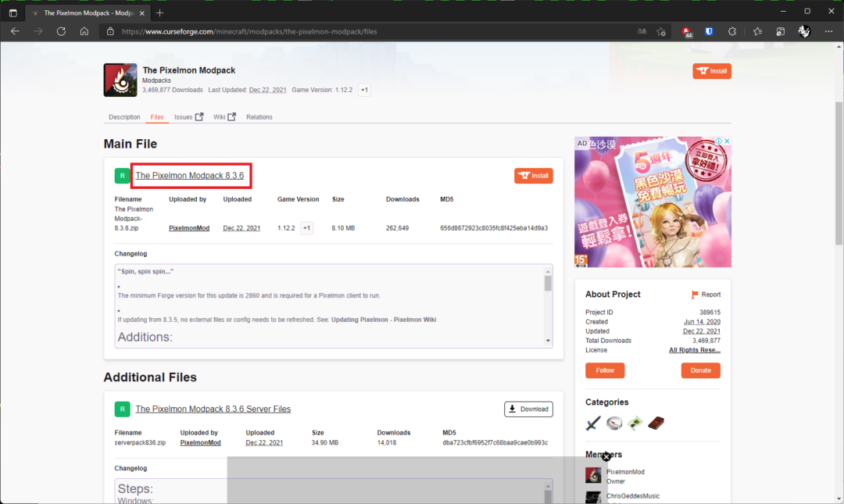Click the main changelog scroll-up arrow
This screenshot has height=504, width=844.
coord(548,271)
